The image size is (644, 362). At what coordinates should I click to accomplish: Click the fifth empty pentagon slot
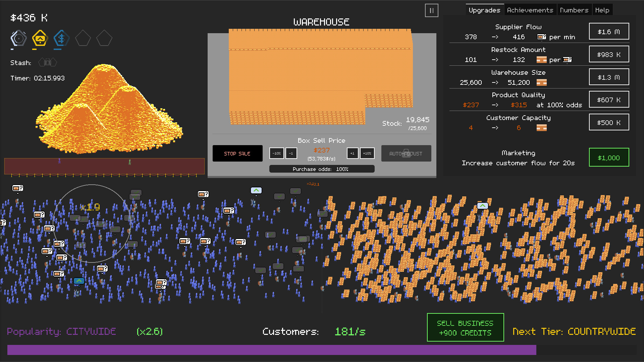click(x=104, y=38)
